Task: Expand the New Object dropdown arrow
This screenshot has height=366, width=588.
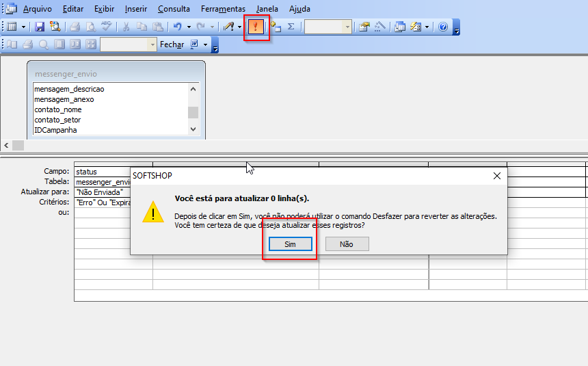Action: pos(427,27)
